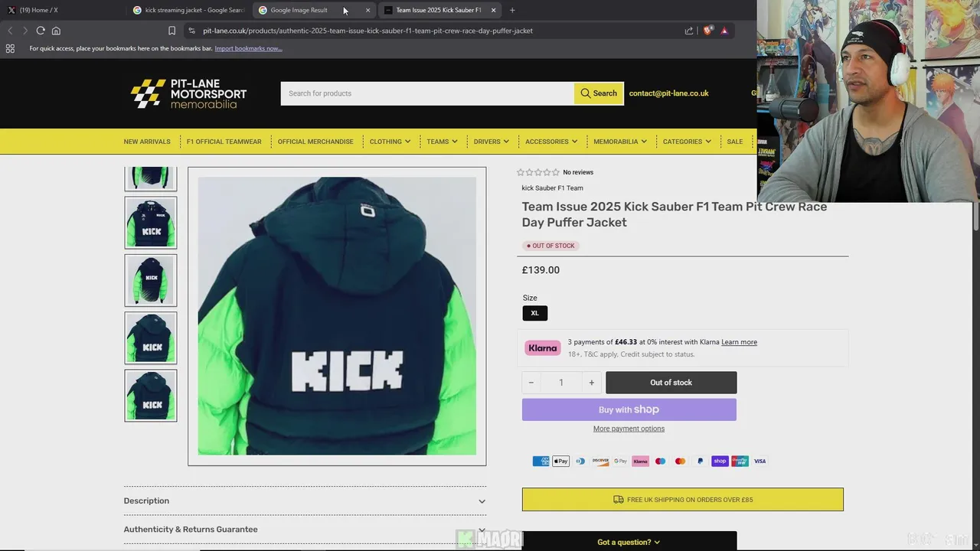The width and height of the screenshot is (980, 551).
Task: Open kick Sauber F1 Team vendor link
Action: tap(552, 187)
